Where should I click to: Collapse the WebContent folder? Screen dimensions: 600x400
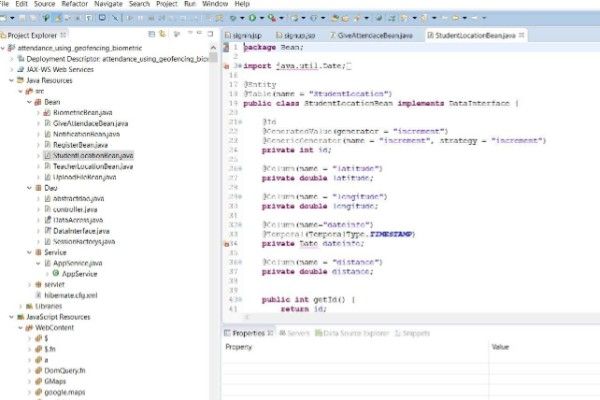click(x=20, y=328)
